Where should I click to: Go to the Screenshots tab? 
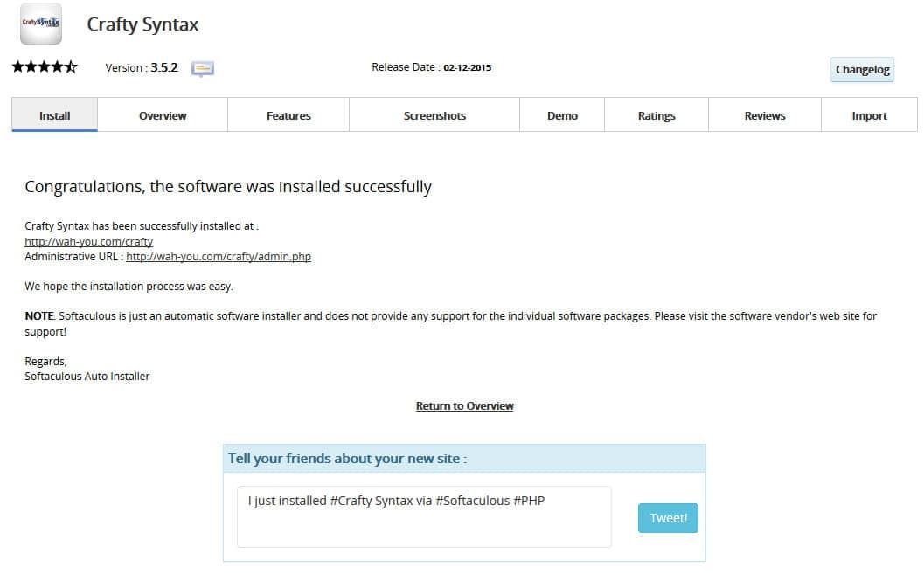point(434,115)
